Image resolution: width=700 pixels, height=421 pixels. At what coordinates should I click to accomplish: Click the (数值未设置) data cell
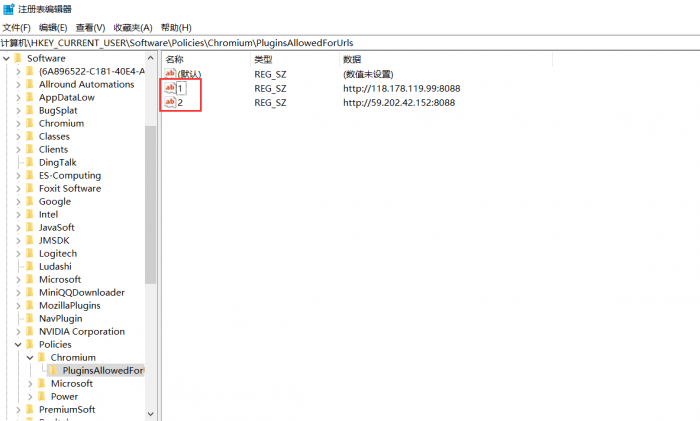tap(368, 74)
